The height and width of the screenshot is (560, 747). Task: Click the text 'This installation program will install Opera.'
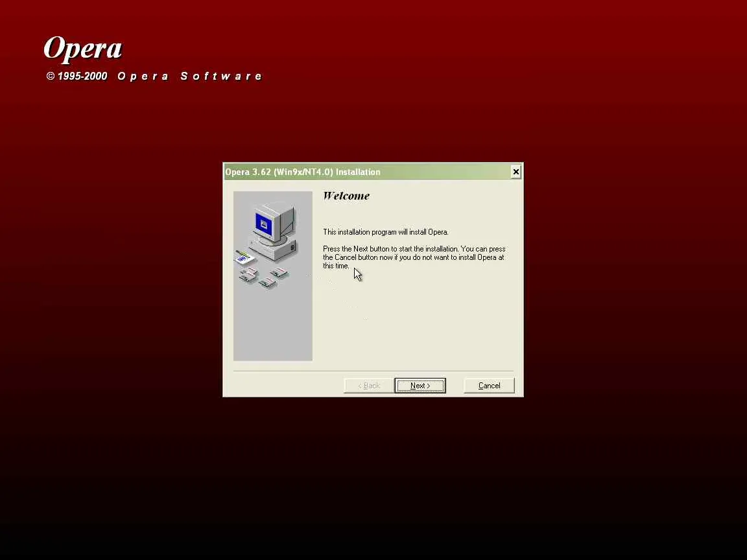click(x=385, y=232)
